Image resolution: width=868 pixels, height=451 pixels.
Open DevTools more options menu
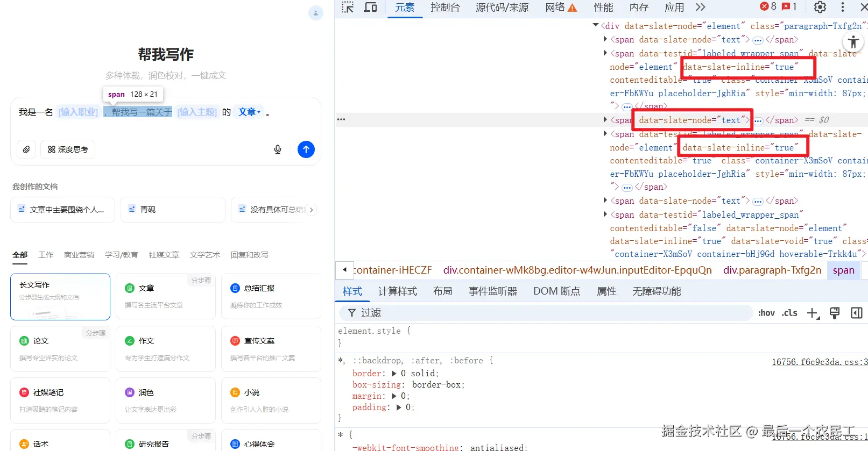[x=843, y=7]
